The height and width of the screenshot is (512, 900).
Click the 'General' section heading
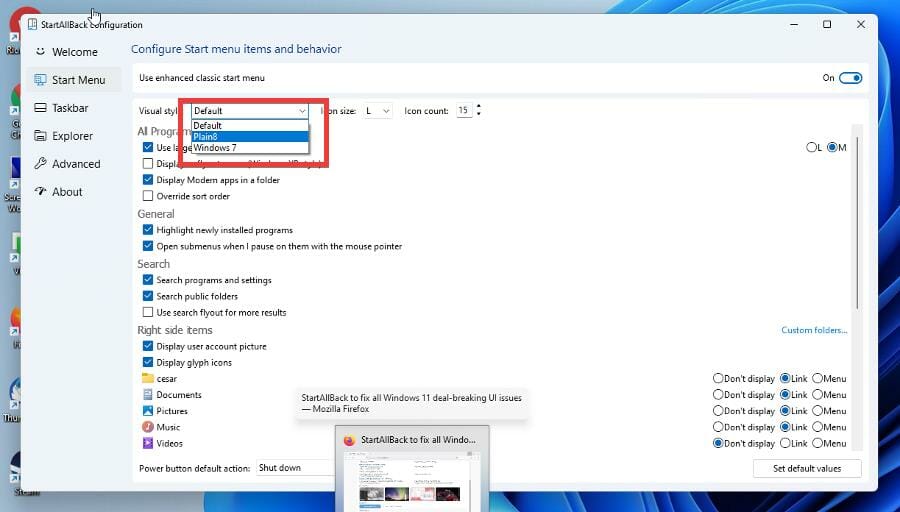click(x=156, y=214)
